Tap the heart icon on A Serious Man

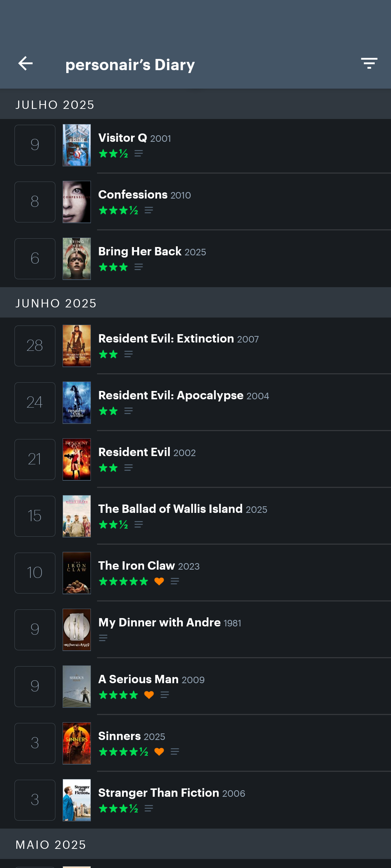pos(149,695)
